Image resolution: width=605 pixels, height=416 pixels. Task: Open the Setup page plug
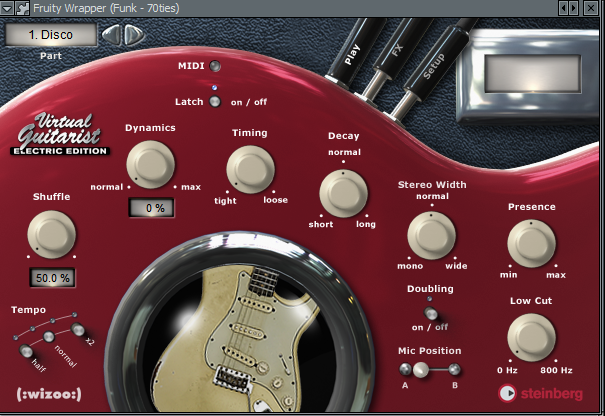click(x=432, y=66)
